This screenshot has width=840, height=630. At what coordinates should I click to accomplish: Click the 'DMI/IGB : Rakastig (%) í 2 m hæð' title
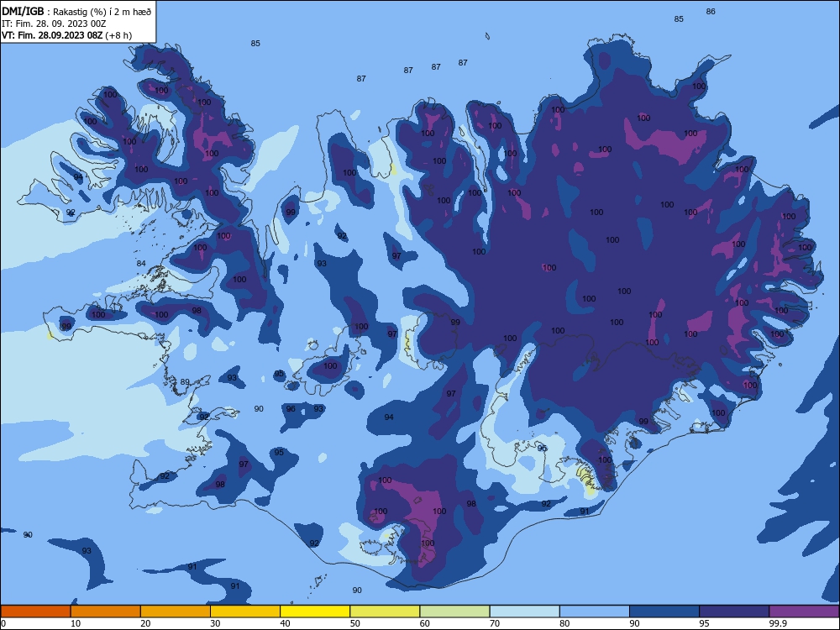[x=77, y=12]
